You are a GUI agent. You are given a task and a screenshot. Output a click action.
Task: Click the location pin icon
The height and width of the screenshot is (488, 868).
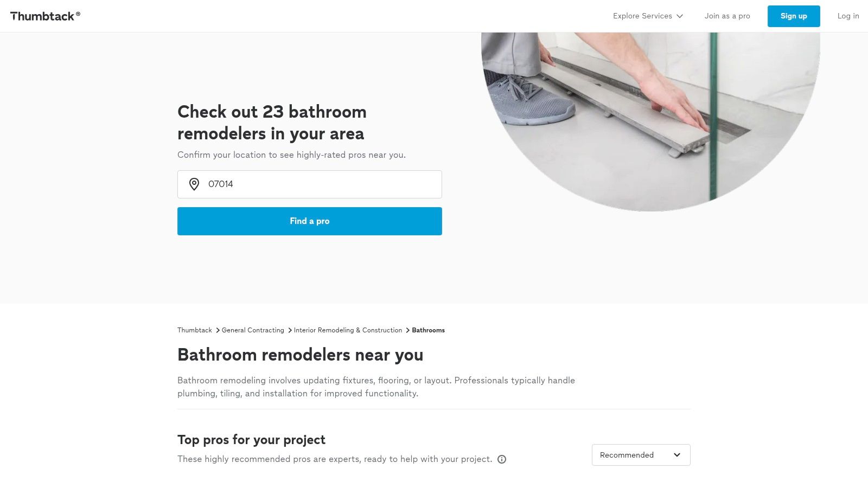pos(194,184)
